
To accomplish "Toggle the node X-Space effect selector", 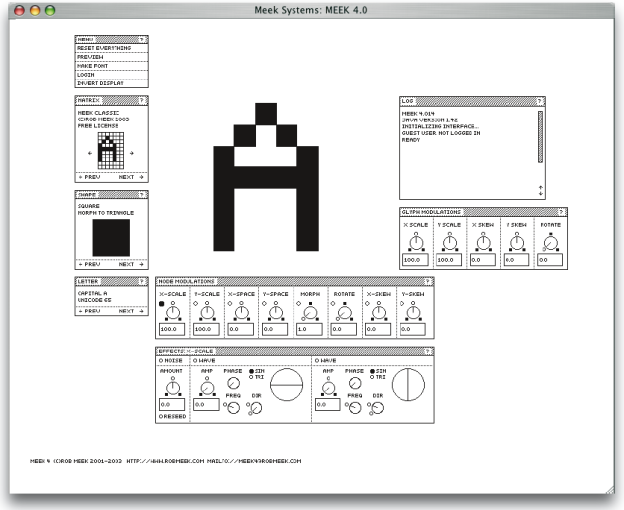I will pyautogui.click(x=230, y=304).
